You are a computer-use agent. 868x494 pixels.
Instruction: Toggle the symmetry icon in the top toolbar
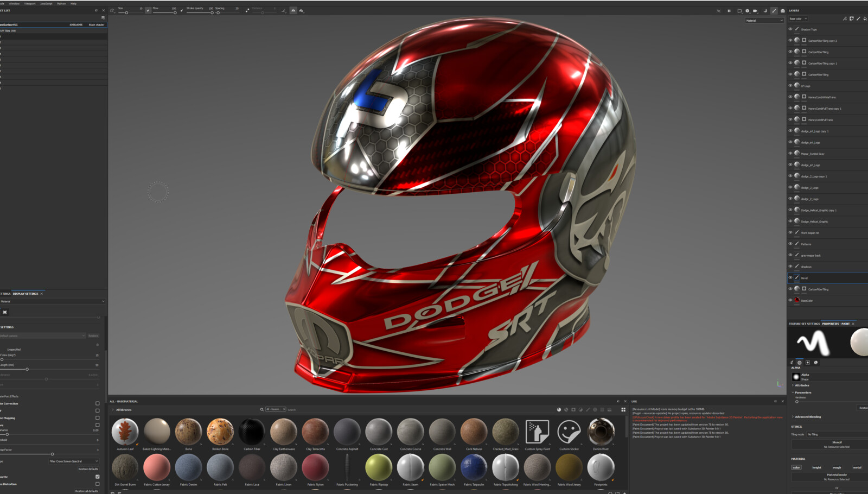tap(293, 10)
